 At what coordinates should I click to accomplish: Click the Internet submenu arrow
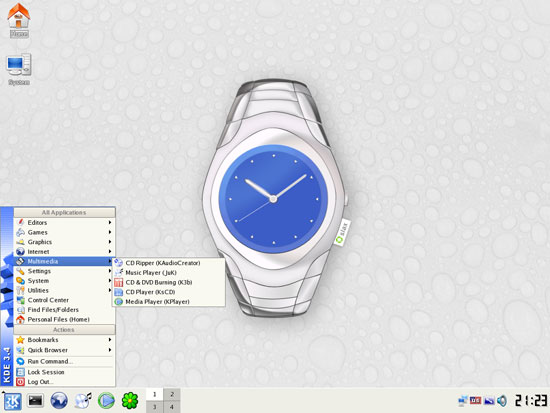tap(110, 252)
